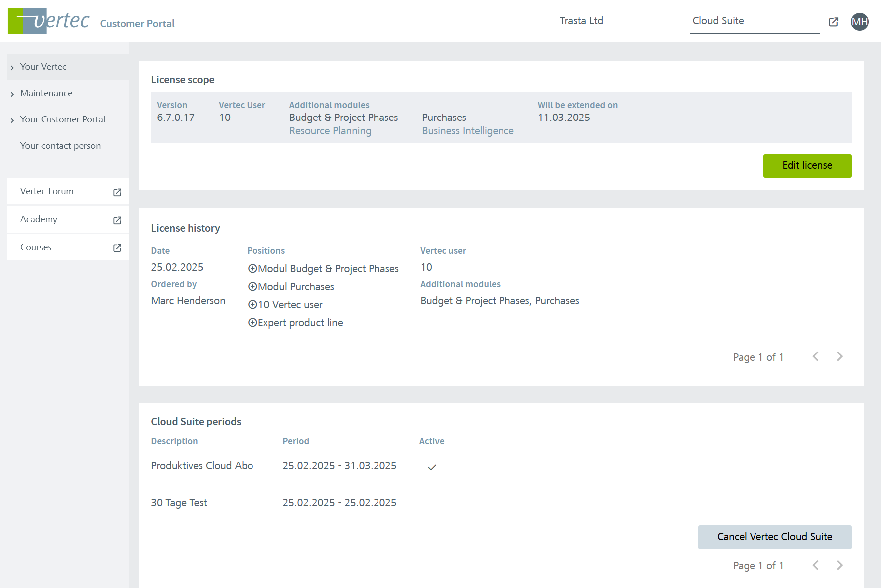Click the active checkmark for Produktives Cloud Abo
The height and width of the screenshot is (588, 881).
point(432,467)
